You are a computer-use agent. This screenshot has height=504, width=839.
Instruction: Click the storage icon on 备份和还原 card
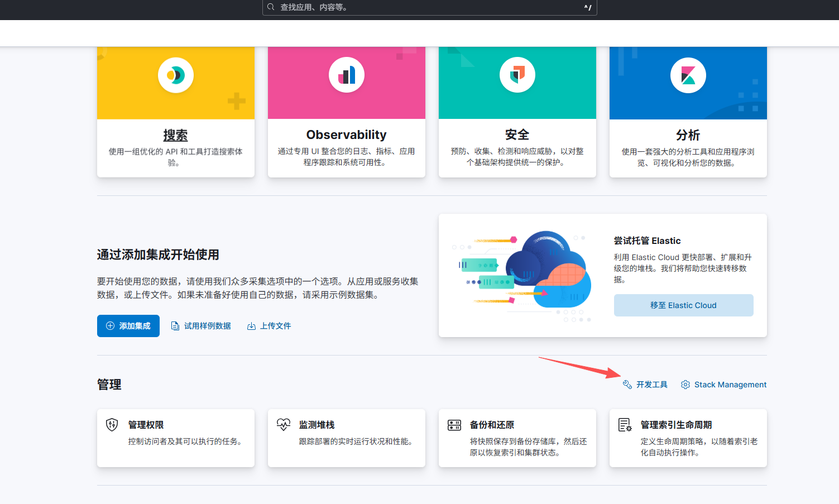click(x=454, y=425)
